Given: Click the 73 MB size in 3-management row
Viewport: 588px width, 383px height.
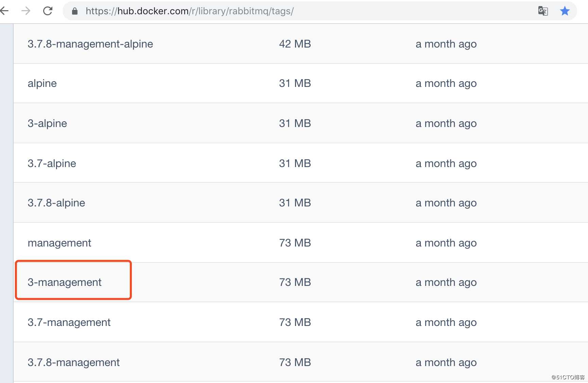Looking at the screenshot, I should pyautogui.click(x=295, y=282).
